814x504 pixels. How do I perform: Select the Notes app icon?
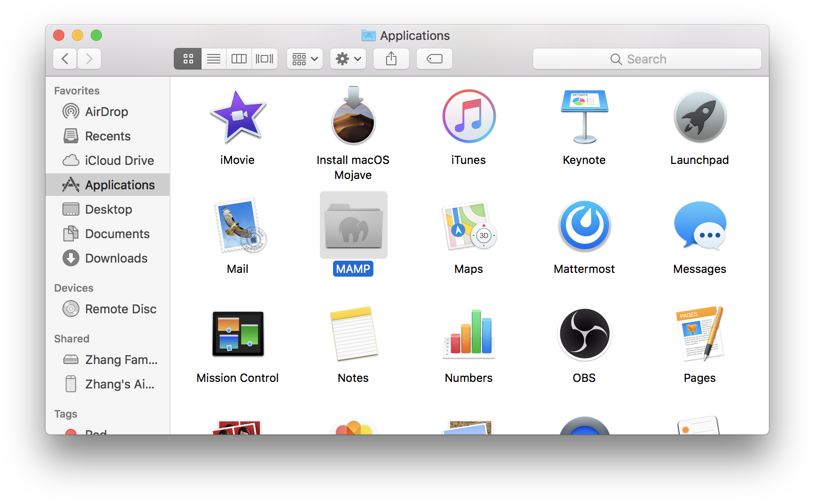pos(354,334)
